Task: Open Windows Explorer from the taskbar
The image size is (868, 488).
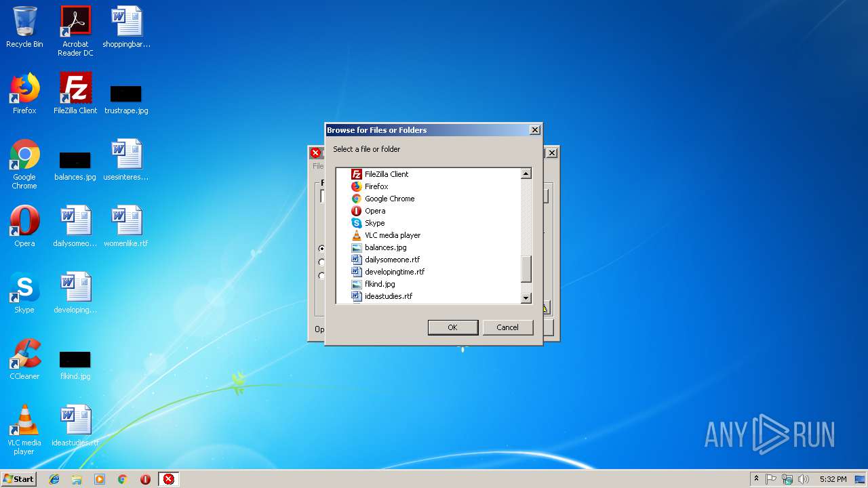Action: [77, 479]
